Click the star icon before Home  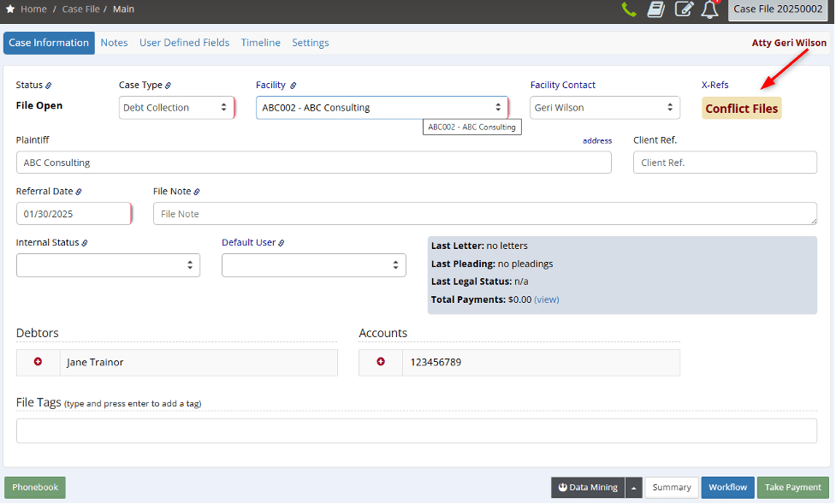10,9
